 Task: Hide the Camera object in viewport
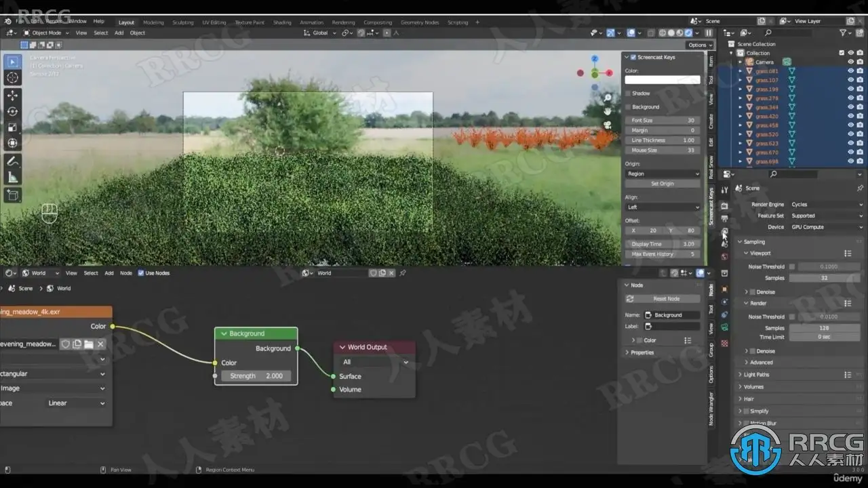(851, 62)
